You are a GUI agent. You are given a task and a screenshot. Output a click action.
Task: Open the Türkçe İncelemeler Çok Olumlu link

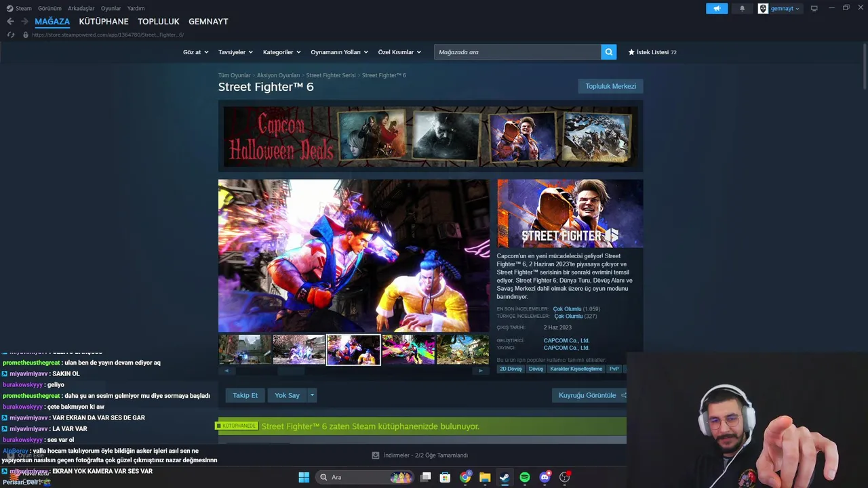[x=568, y=317]
